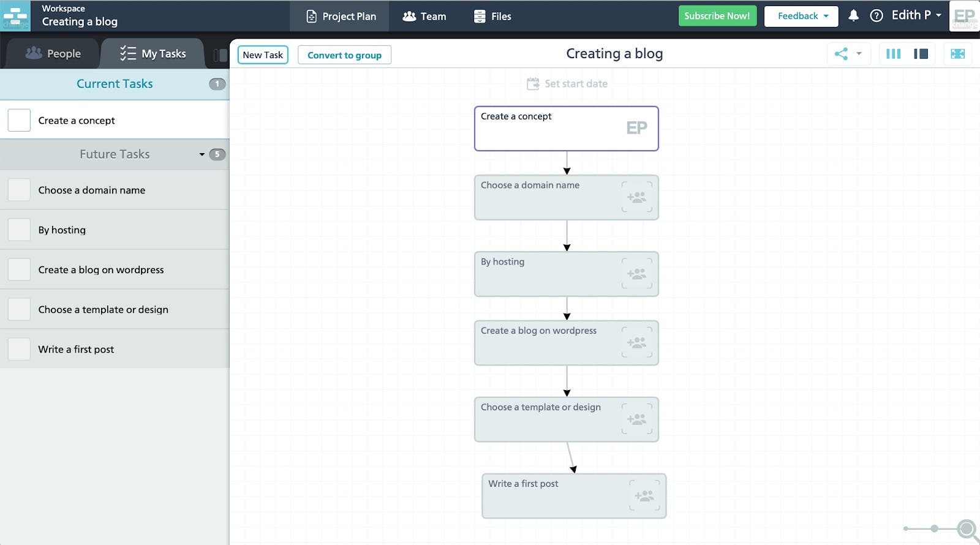Image resolution: width=980 pixels, height=545 pixels.
Task: Toggle the fullscreen expand icon
Action: (957, 54)
